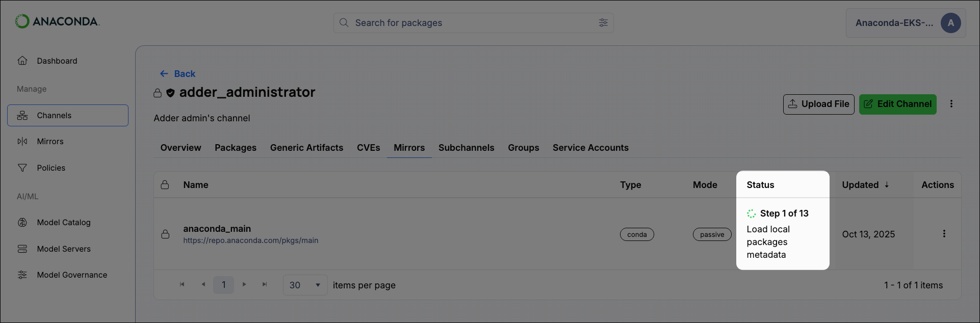Open channel kebab menu next to Edit Channel

951,104
